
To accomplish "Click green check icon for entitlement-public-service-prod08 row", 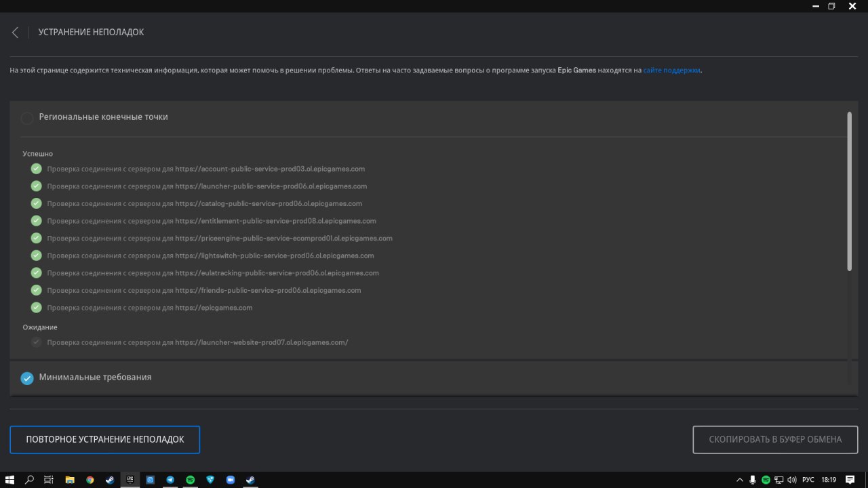I will 36,221.
